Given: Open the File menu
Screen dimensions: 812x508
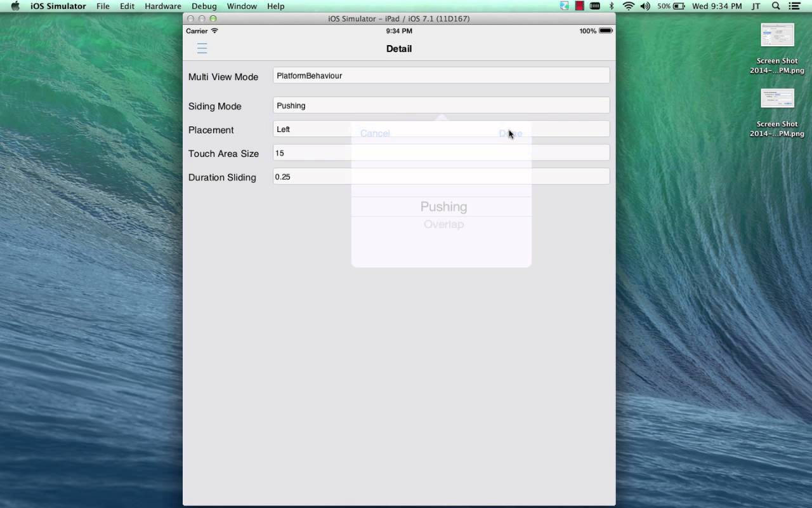Looking at the screenshot, I should [103, 6].
